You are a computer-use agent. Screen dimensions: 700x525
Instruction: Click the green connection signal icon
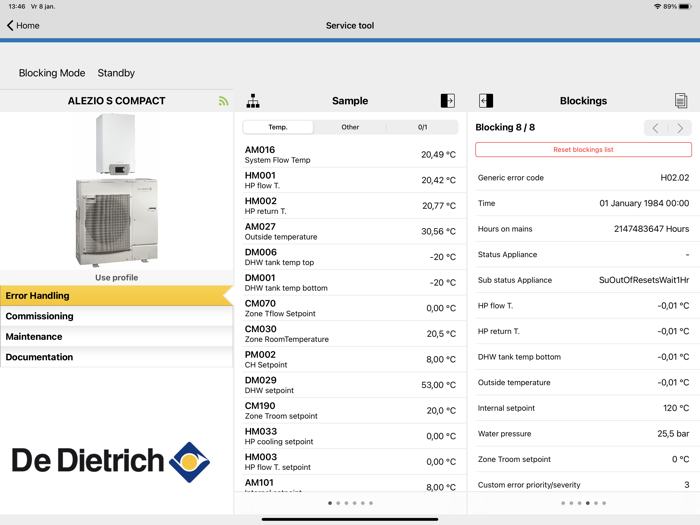[223, 101]
